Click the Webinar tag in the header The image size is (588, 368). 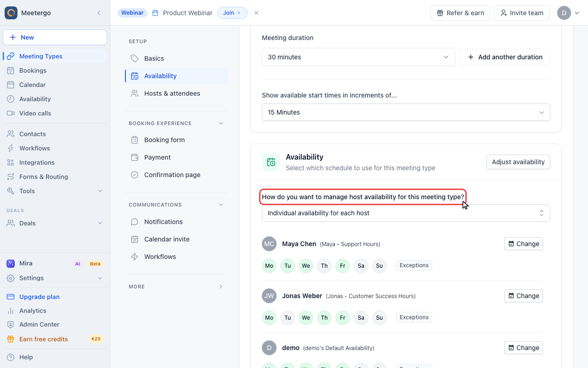[132, 13]
